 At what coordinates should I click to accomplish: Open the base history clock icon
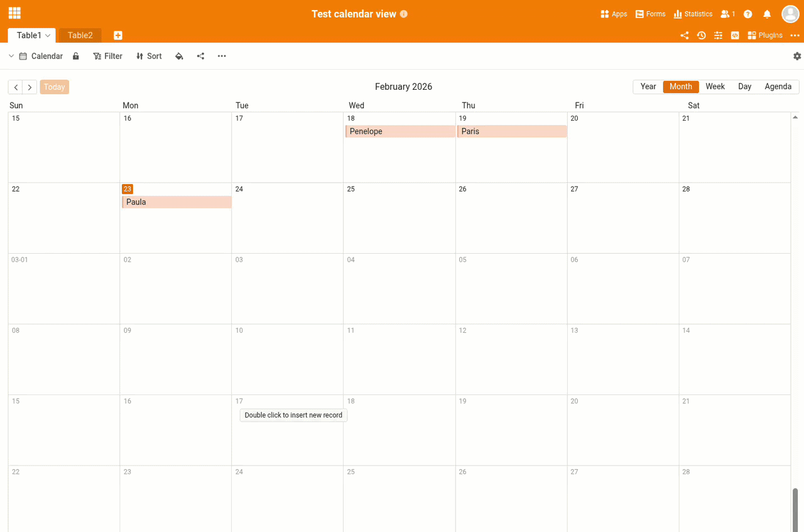[x=701, y=36]
